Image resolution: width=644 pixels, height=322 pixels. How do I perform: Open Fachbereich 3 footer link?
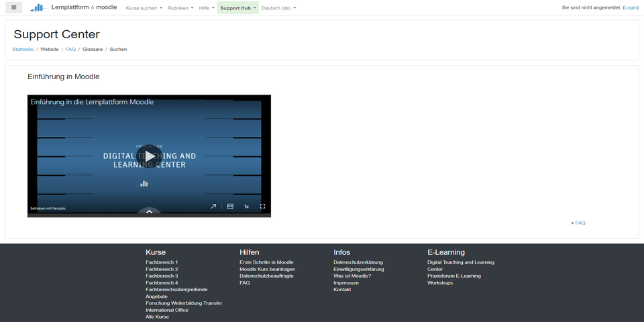point(162,276)
